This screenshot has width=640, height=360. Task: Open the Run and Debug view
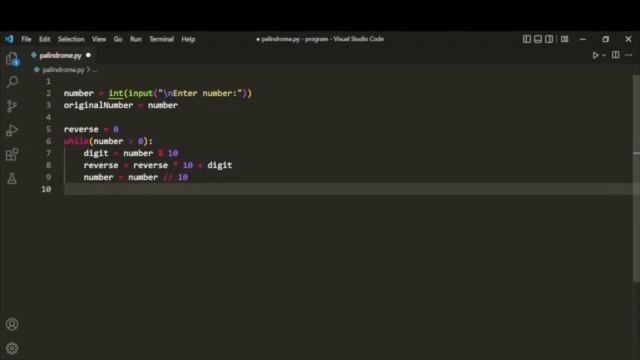tap(12, 130)
